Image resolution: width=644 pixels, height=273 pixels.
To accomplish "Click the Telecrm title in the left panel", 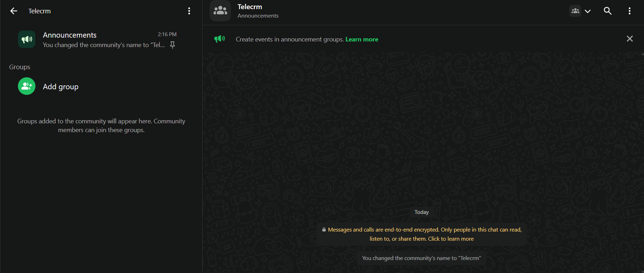I will 39,11.
